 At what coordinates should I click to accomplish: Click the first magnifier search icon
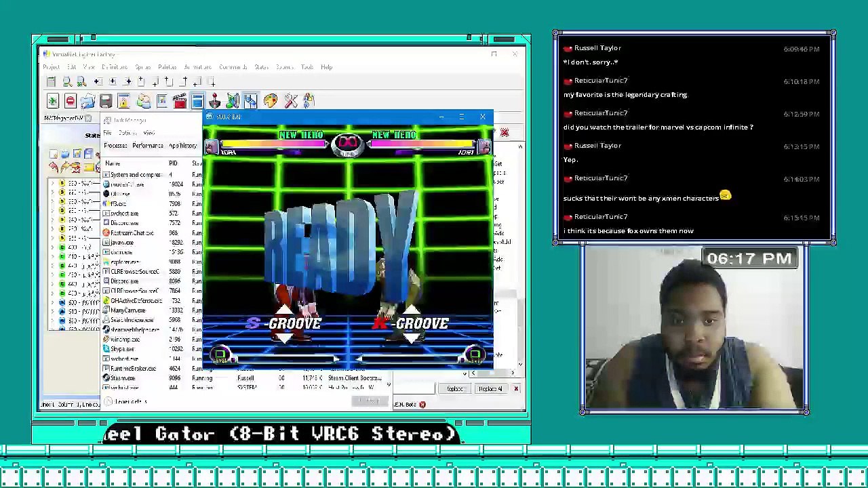pos(67,82)
